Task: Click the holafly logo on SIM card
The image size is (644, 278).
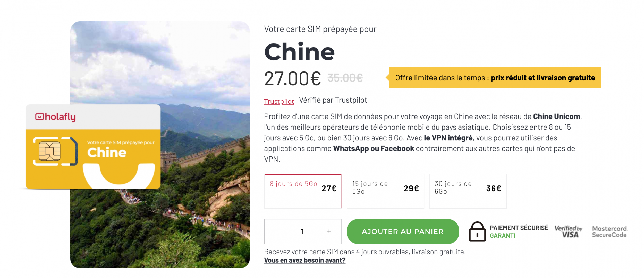Action: click(x=55, y=117)
